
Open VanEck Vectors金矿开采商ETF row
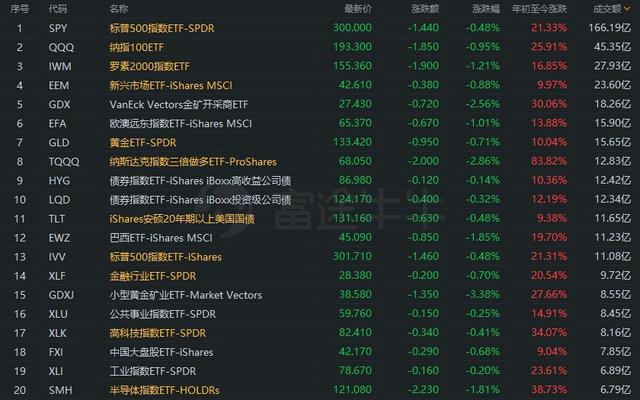tap(180, 104)
